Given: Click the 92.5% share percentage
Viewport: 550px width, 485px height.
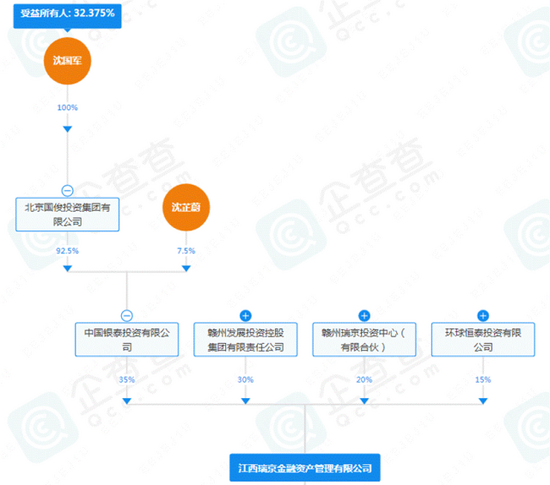Looking at the screenshot, I should point(67,251).
